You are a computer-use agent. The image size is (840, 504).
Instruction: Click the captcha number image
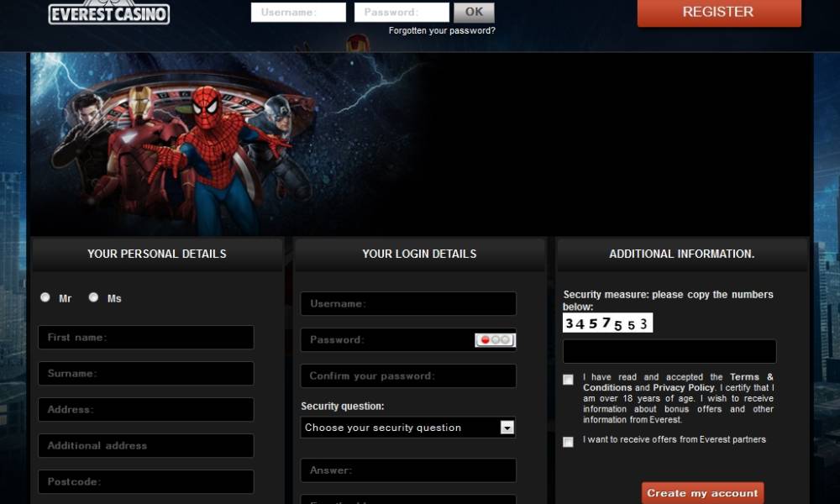607,323
